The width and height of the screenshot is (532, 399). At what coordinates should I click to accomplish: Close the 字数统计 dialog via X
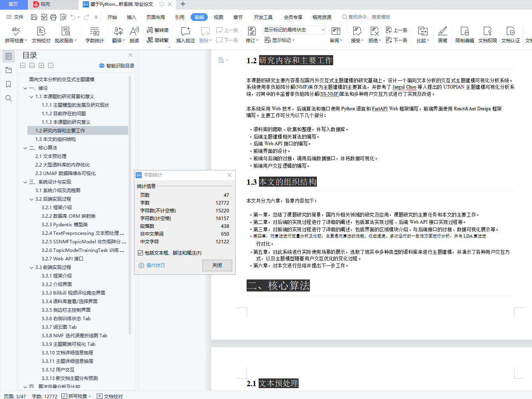tap(229, 175)
